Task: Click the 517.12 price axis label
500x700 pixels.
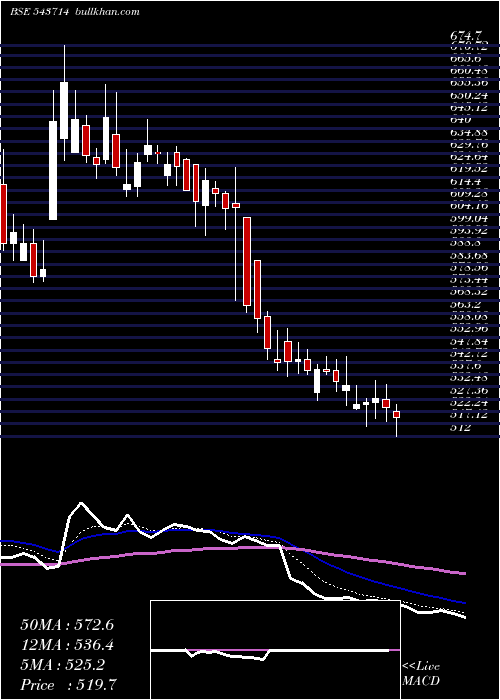Action: click(468, 415)
